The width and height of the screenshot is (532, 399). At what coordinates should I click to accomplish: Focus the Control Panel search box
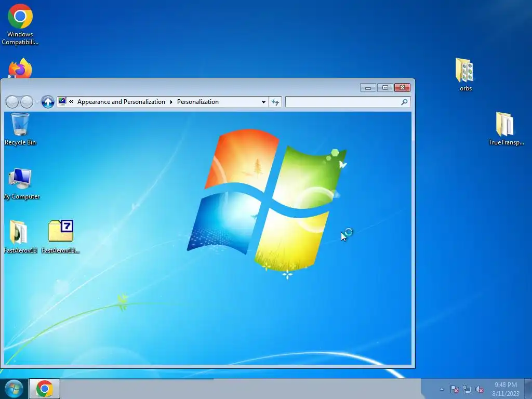[x=348, y=102]
